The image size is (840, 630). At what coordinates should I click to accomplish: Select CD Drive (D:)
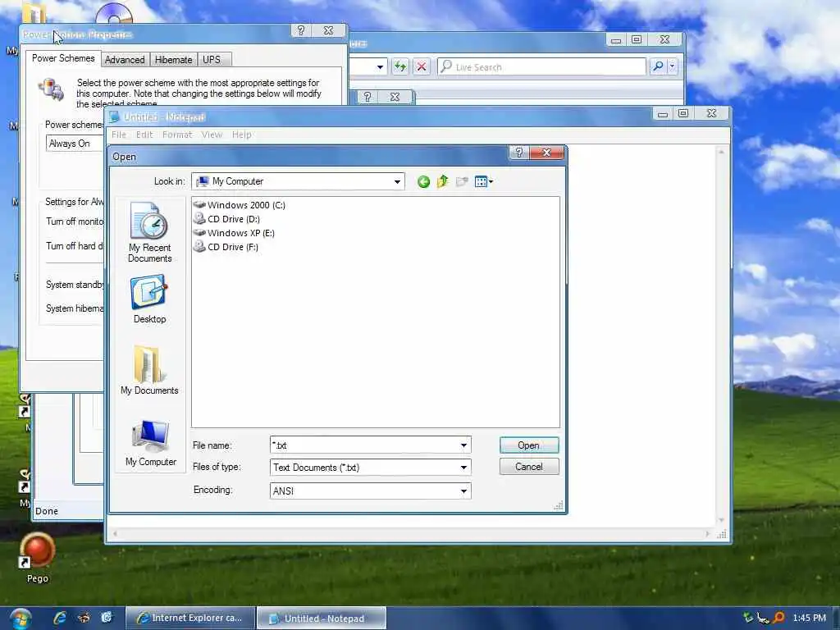pyautogui.click(x=227, y=219)
